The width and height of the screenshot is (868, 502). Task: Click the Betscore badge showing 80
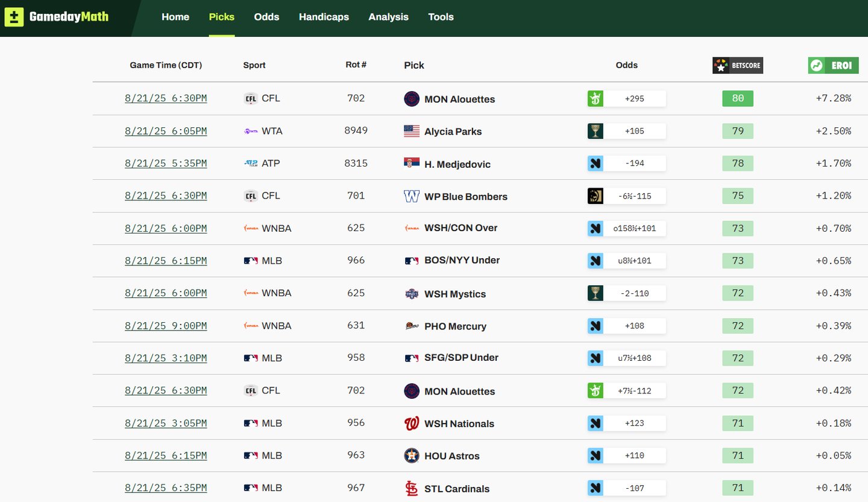(x=738, y=98)
